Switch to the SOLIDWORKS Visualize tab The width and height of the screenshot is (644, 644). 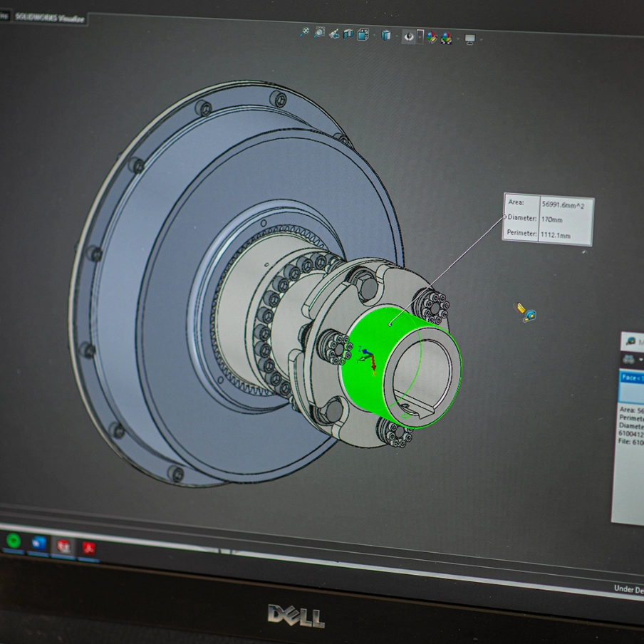point(50,18)
